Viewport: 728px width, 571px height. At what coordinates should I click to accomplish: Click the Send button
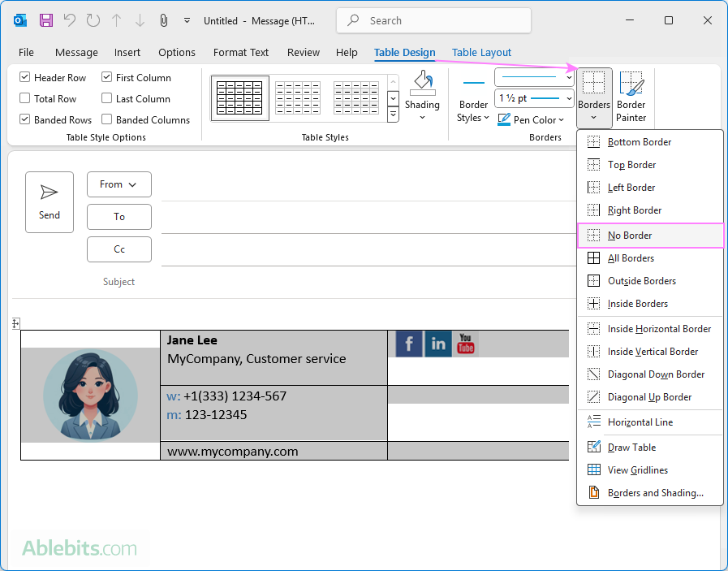(x=50, y=202)
